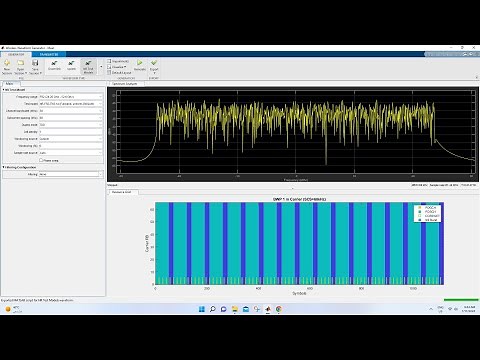The image size is (480, 360).
Task: Click the Default Layout toolbar item
Action: [x=119, y=72]
